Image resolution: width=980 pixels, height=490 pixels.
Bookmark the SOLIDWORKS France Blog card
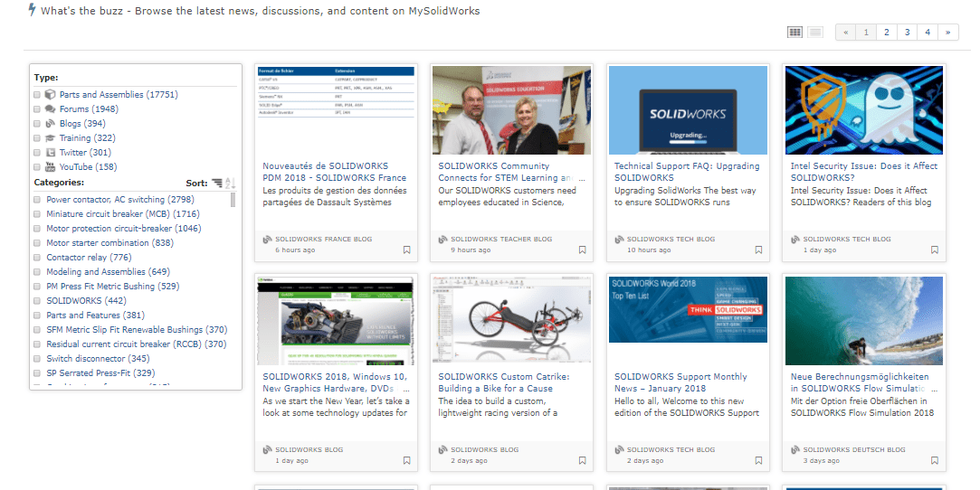[x=407, y=250]
